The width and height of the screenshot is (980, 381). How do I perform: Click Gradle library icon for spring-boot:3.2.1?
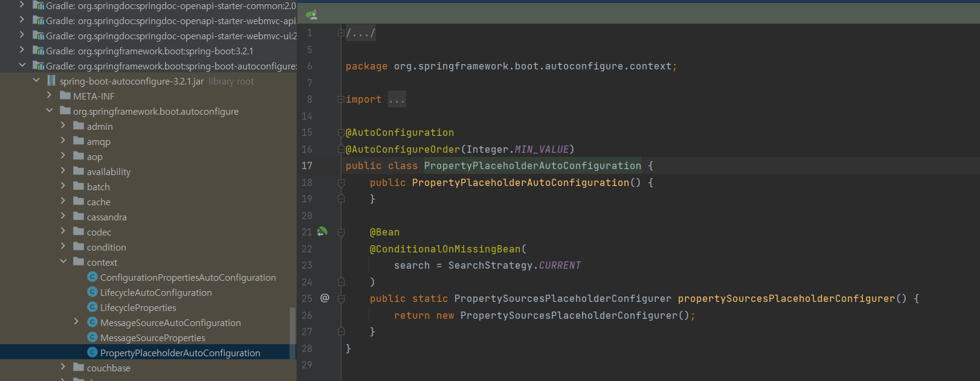[38, 50]
